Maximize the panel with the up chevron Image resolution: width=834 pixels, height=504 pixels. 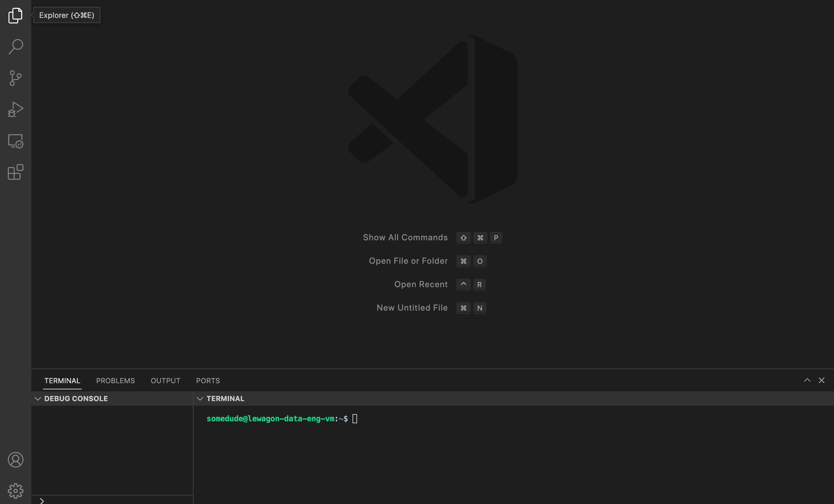point(807,380)
